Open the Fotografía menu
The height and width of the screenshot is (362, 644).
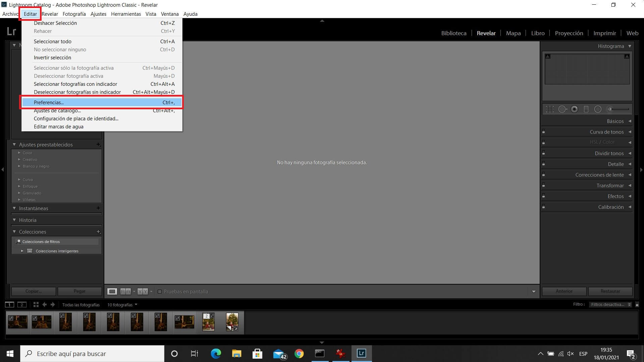(x=74, y=14)
